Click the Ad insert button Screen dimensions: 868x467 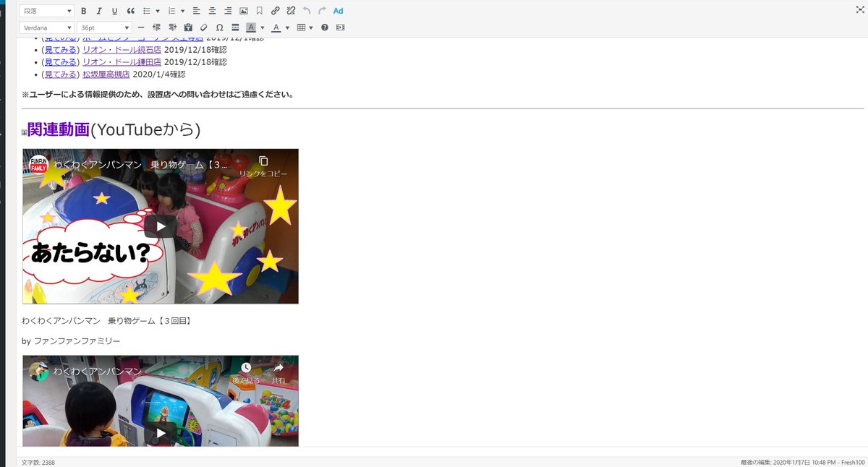339,11
